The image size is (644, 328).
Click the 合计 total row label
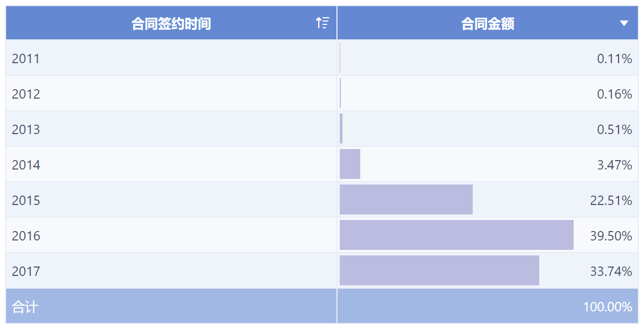click(25, 307)
